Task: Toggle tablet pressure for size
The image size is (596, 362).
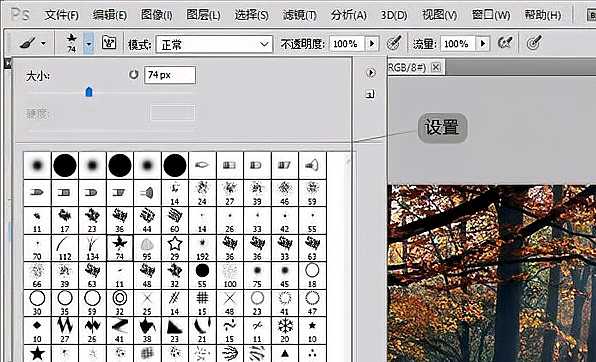Action: (x=534, y=43)
